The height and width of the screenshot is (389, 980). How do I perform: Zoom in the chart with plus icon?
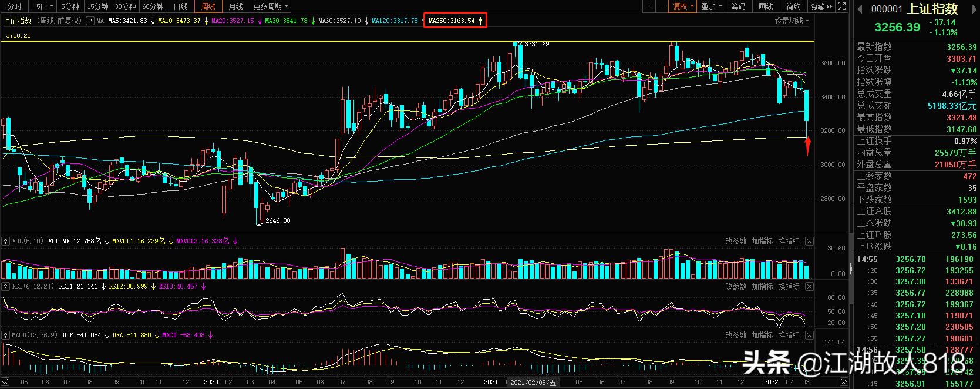tap(649, 6)
